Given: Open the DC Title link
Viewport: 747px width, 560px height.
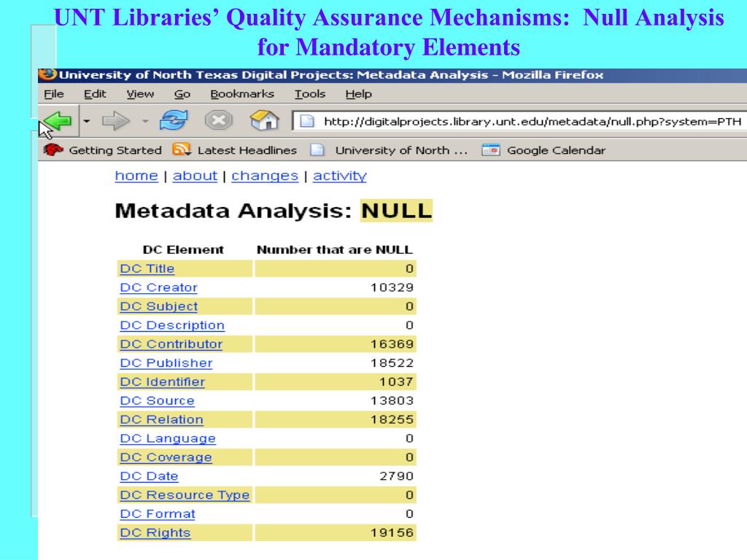Looking at the screenshot, I should [x=147, y=268].
